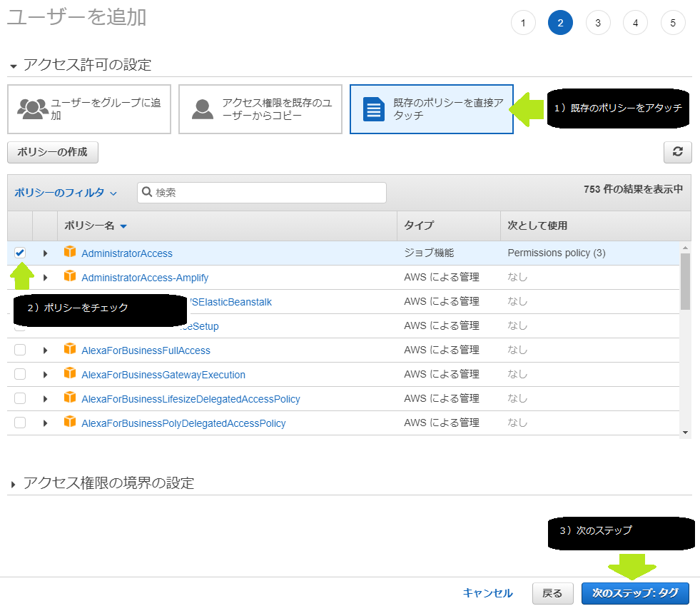Click 'AWS による管理' in the AlexaForBusinessFullAccess row

[442, 350]
